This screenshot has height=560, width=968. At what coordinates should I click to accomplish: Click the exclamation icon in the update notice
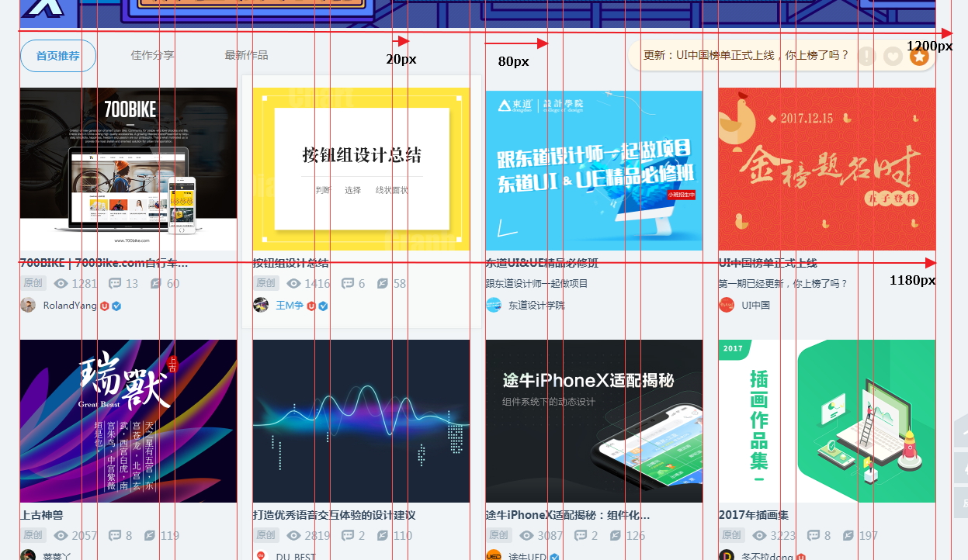click(x=866, y=56)
